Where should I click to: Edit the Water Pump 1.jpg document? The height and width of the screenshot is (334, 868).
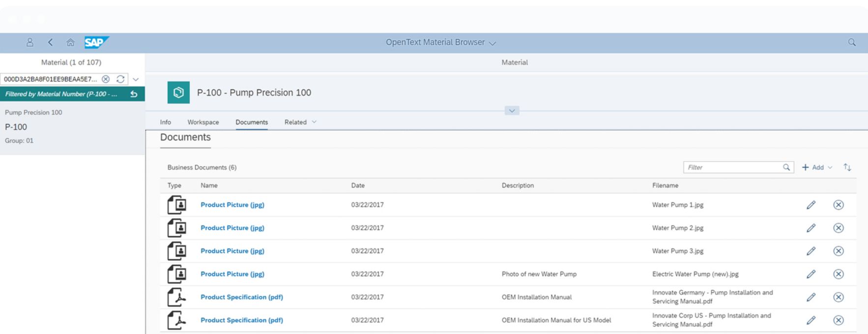coord(811,205)
